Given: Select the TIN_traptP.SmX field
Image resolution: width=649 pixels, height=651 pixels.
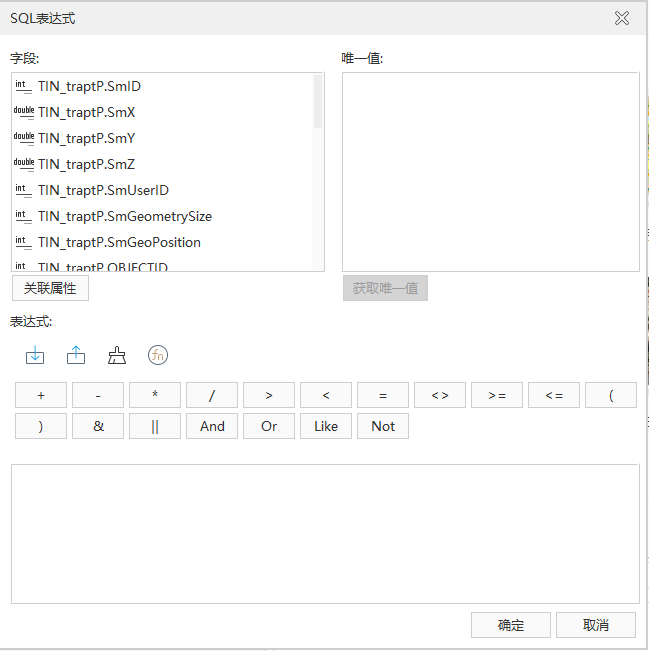Looking at the screenshot, I should coord(86,112).
